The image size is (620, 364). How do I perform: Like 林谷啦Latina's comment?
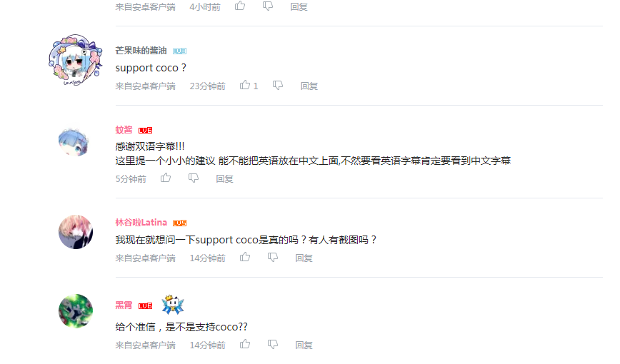pyautogui.click(x=245, y=257)
